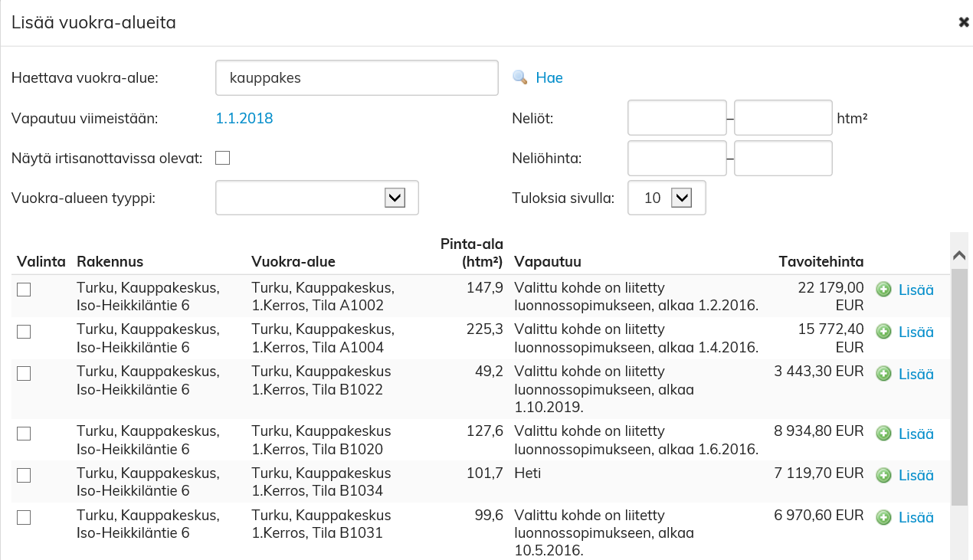Click green plus icon for Tila B1020
Screen dimensions: 973x560
tap(883, 434)
